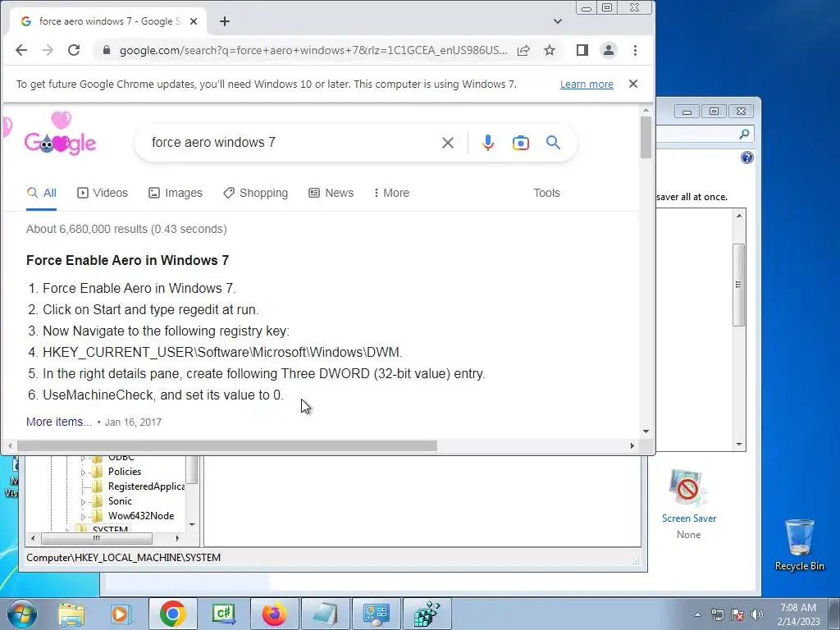The image size is (840, 630).
Task: Open the volume speaker icon in tray
Action: (x=757, y=614)
